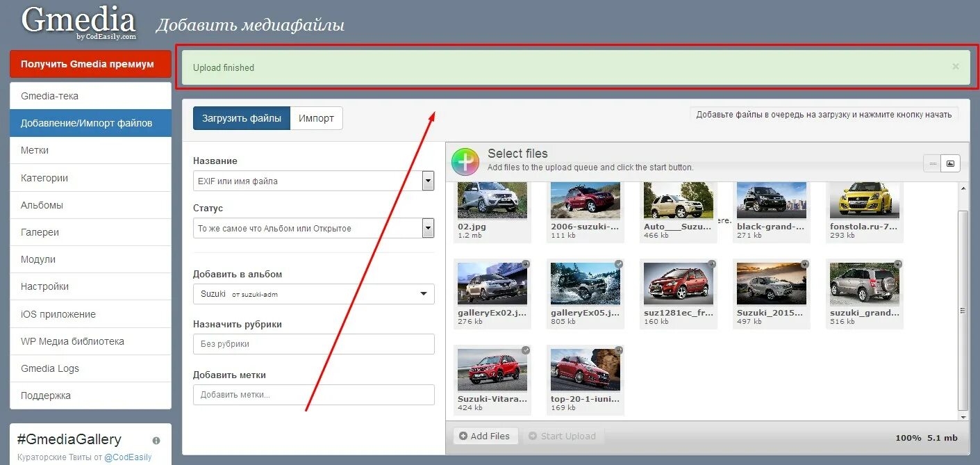Viewport: 980px width, 465px height.
Task: Open Поддержка menu item
Action: tap(91, 395)
